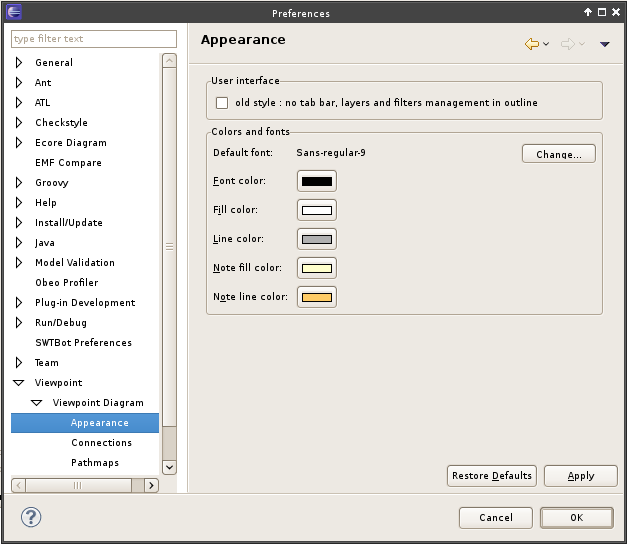
Task: Click the help question mark icon
Action: (x=31, y=517)
